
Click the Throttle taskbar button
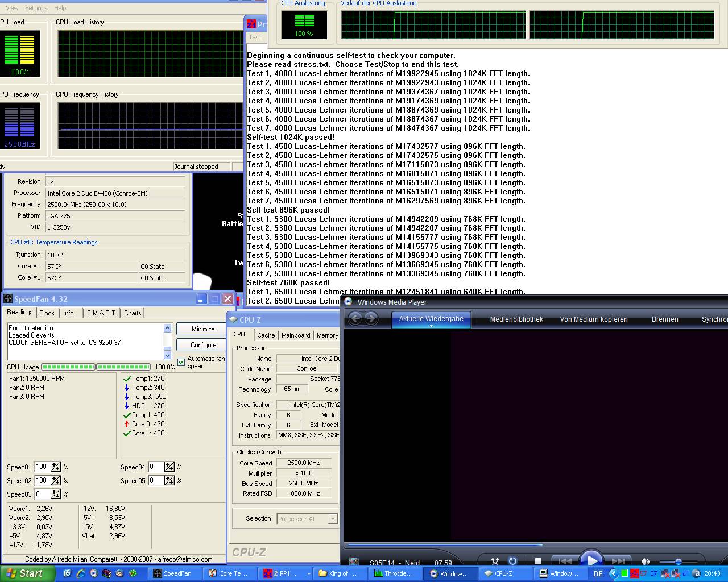[x=395, y=573]
